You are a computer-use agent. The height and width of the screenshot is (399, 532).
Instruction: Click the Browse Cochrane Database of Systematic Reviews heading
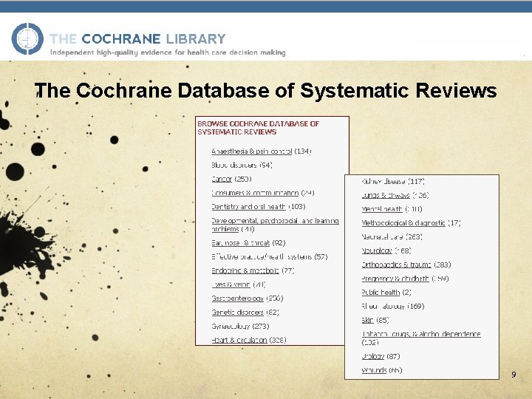258,128
